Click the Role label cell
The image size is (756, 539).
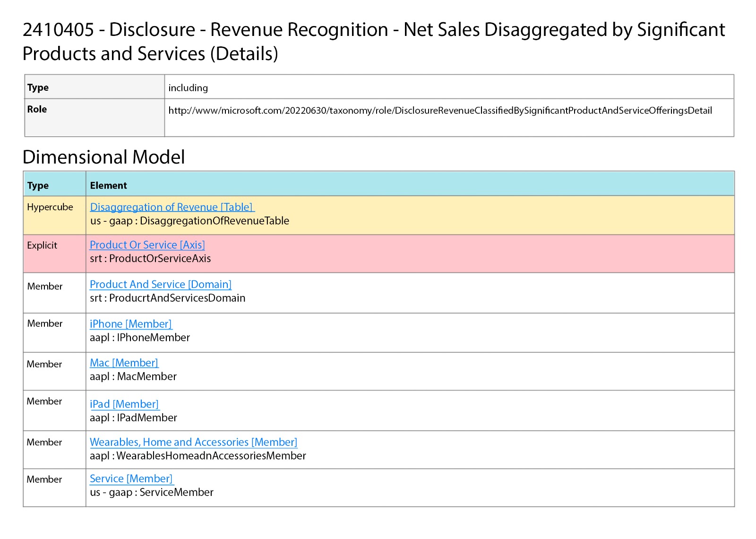pyautogui.click(x=94, y=118)
